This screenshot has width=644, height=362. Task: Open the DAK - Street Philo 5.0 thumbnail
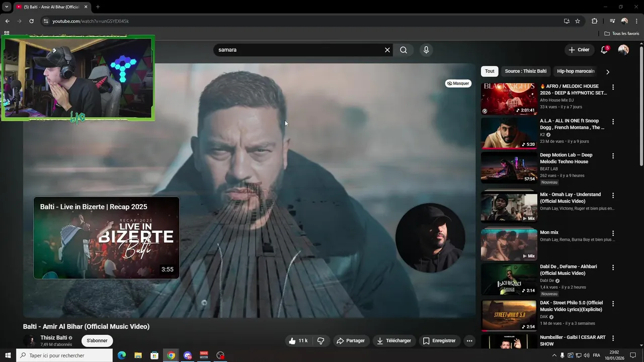pyautogui.click(x=509, y=315)
